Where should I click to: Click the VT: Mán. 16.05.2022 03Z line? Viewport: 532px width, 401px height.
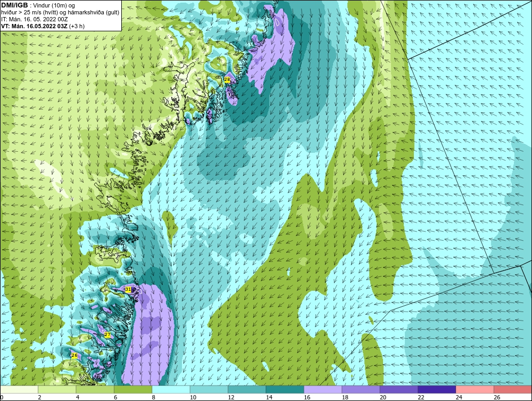(x=43, y=26)
